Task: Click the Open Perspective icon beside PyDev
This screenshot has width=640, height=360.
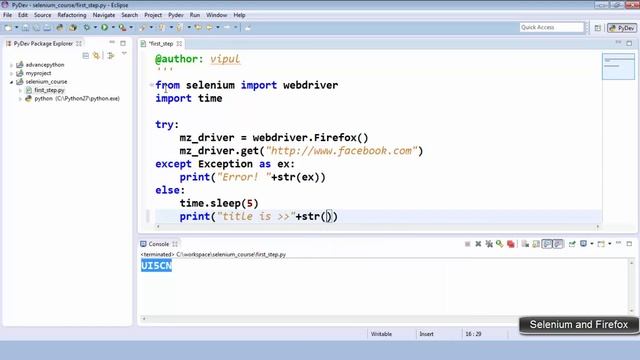Action: click(x=598, y=28)
